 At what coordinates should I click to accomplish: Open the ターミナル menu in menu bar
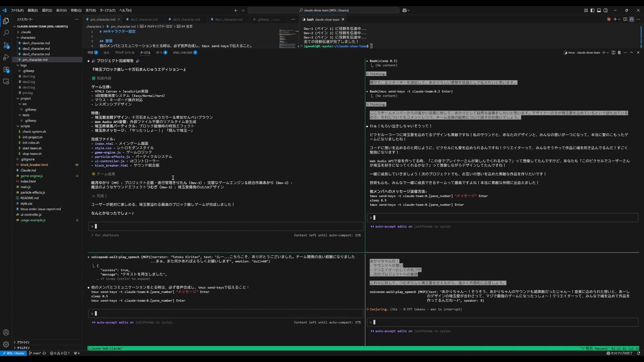[105, 10]
